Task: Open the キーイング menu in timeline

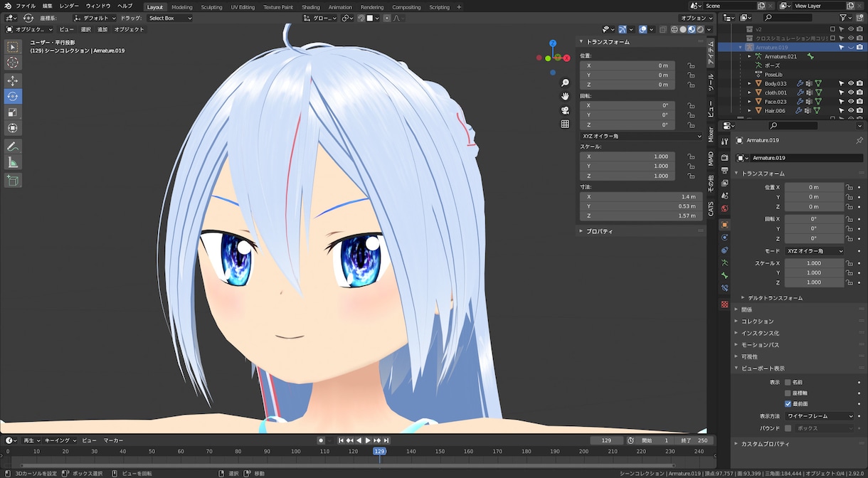Action: [59, 440]
